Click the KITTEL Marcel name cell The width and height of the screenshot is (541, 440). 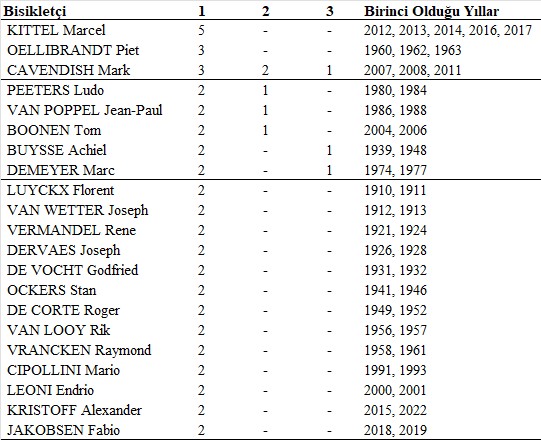click(x=56, y=30)
